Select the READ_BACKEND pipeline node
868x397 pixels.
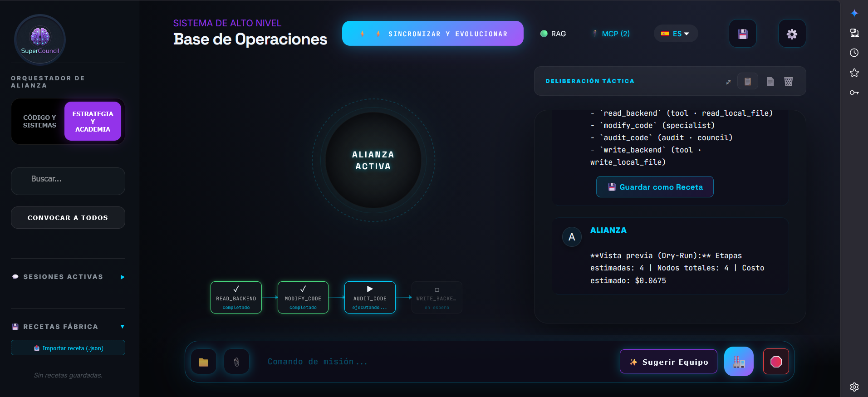click(236, 298)
